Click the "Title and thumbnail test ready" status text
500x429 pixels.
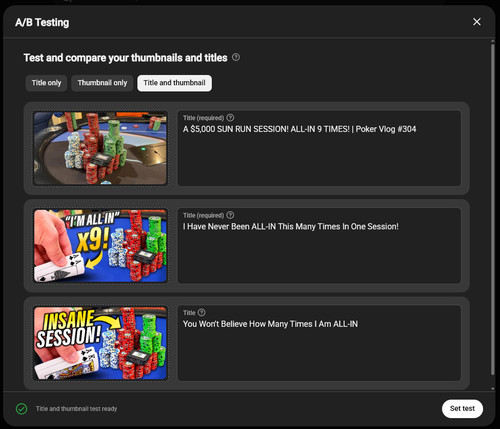click(76, 409)
